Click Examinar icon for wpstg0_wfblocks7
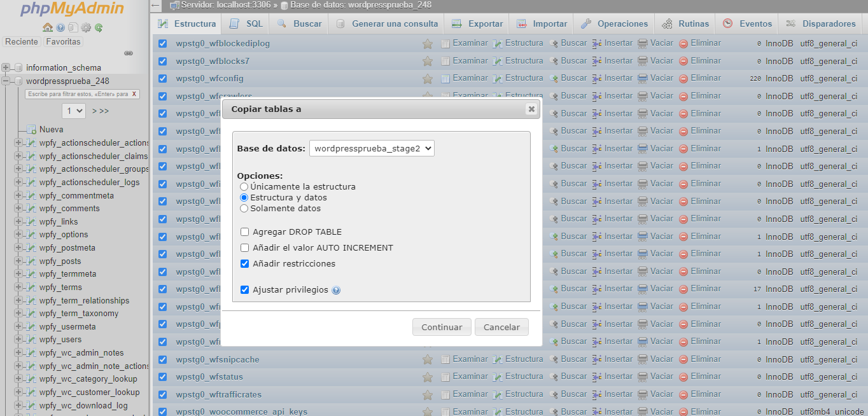868x416 pixels. (445, 61)
